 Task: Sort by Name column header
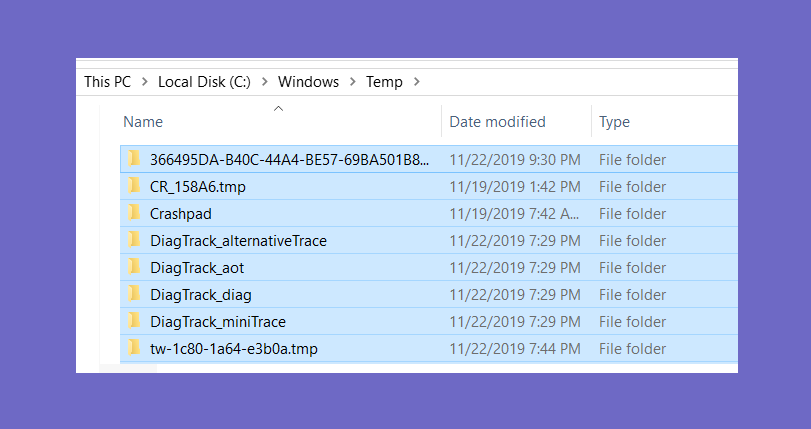click(280, 121)
